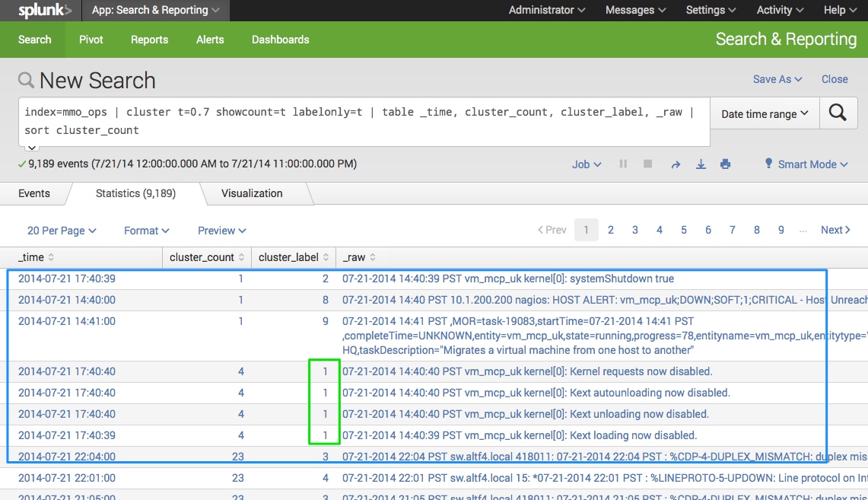Print the search results

(726, 164)
